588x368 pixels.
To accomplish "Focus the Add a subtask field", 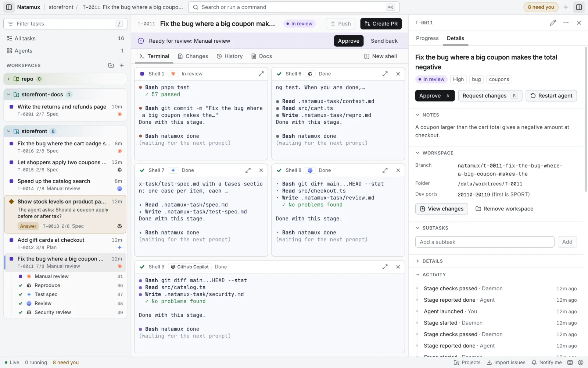I will coord(485,242).
